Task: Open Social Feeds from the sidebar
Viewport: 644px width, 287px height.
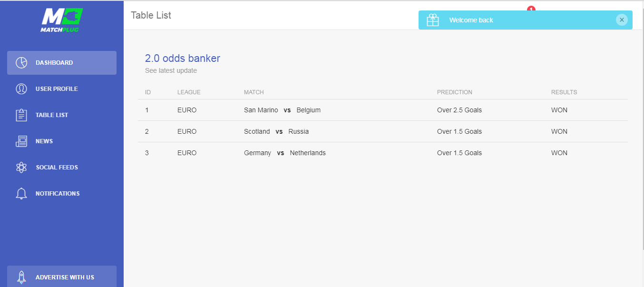Action: [57, 168]
